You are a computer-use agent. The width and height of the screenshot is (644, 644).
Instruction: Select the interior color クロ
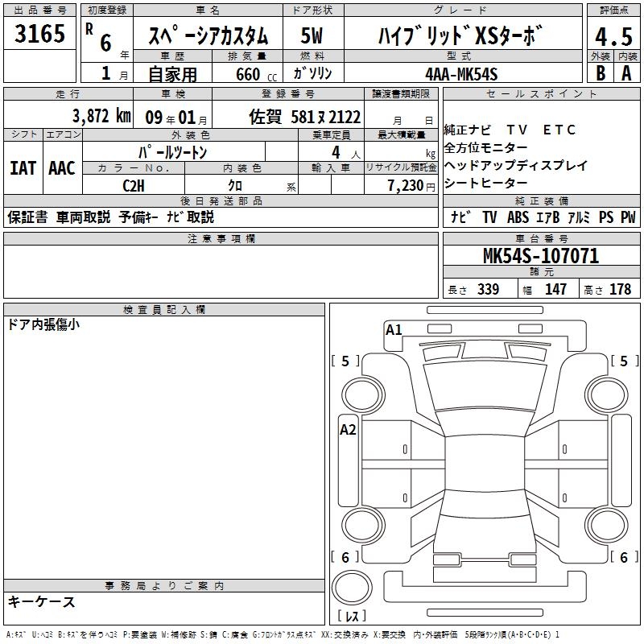tap(235, 186)
